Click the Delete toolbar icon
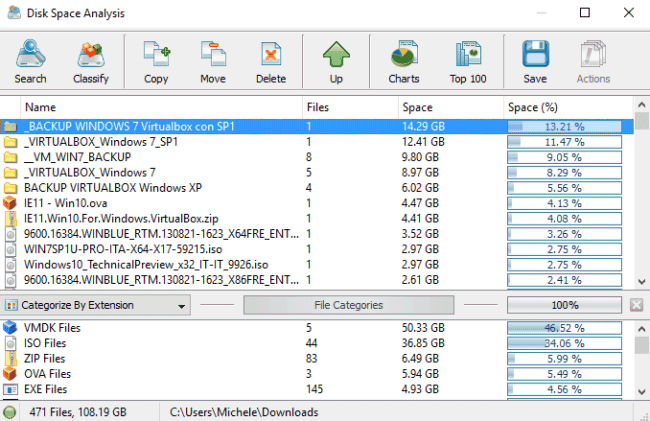This screenshot has width=650, height=421. [x=270, y=61]
